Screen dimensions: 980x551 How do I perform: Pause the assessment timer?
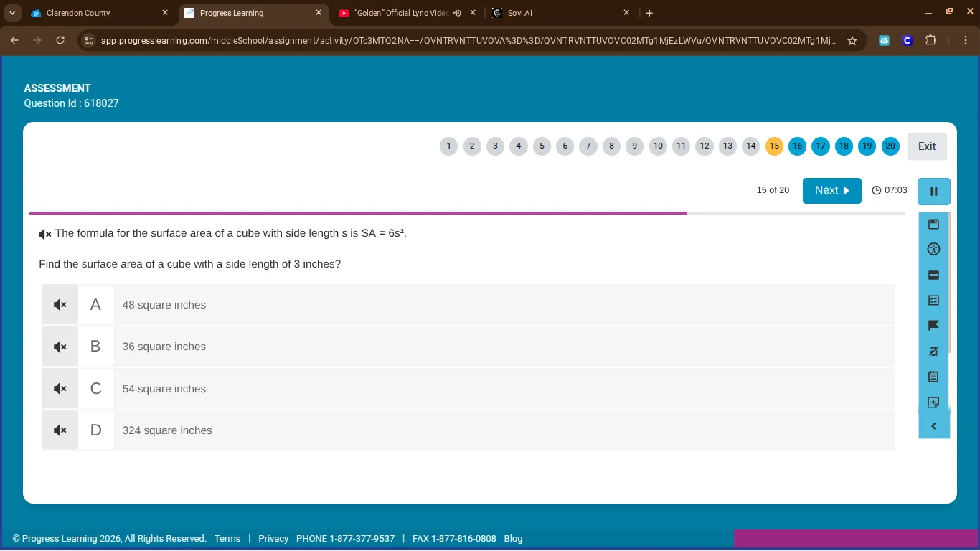[933, 192]
